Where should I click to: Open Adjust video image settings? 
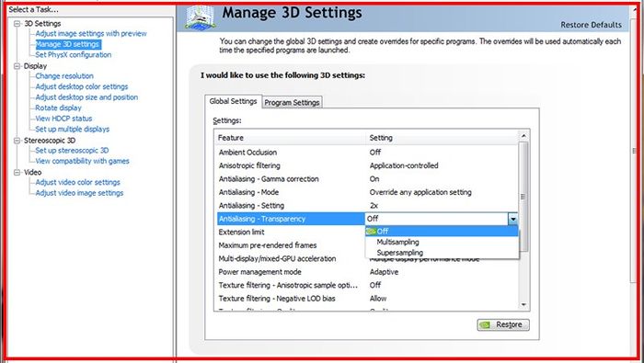coord(79,194)
